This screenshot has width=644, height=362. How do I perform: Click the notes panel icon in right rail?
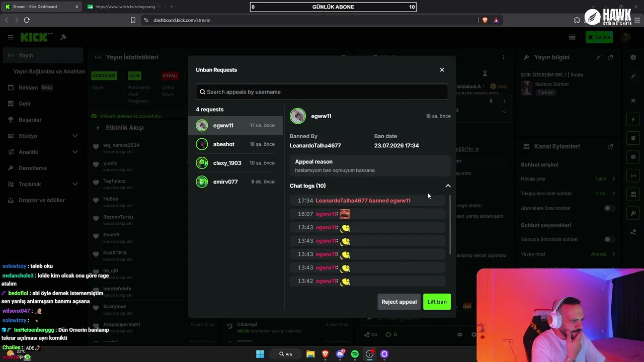coord(633,138)
